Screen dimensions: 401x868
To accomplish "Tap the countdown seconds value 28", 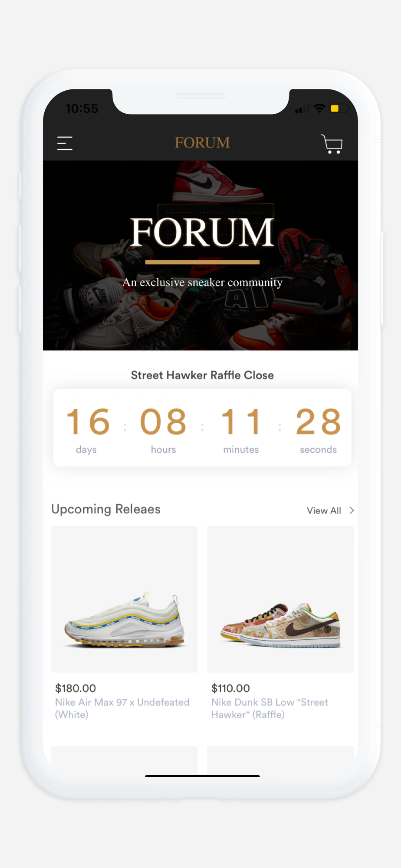I will (319, 421).
